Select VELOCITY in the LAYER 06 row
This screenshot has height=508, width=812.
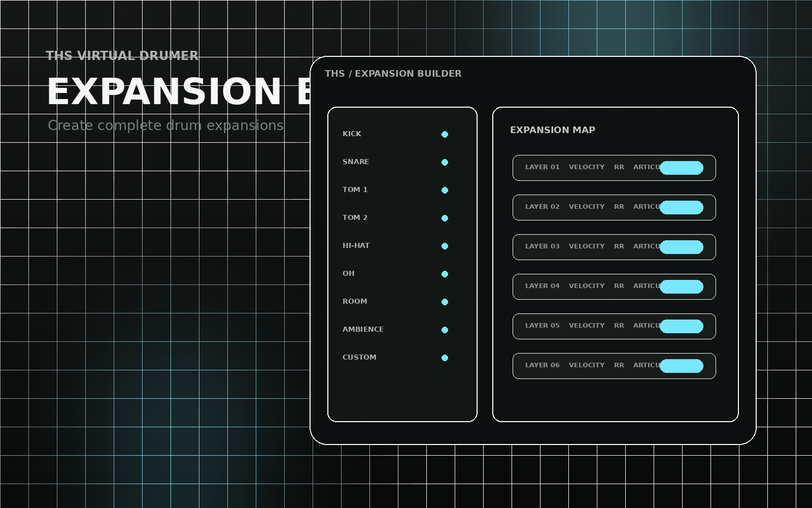(587, 365)
